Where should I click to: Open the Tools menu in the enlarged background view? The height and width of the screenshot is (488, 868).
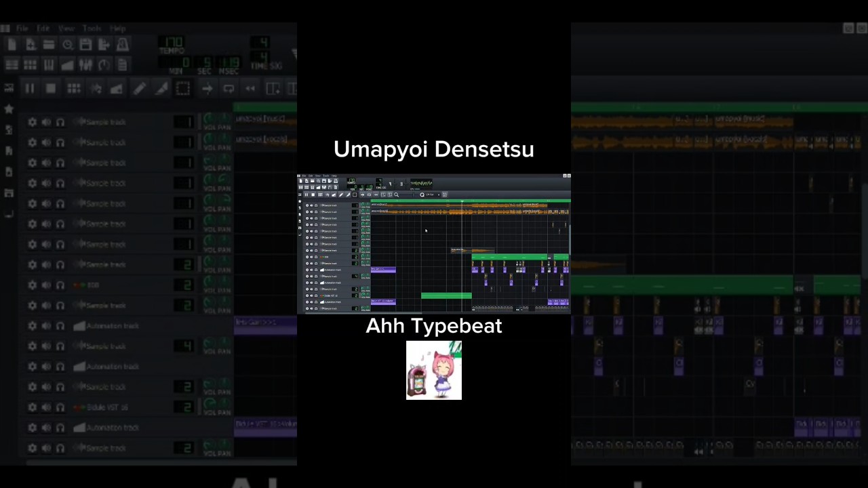coord(92,28)
